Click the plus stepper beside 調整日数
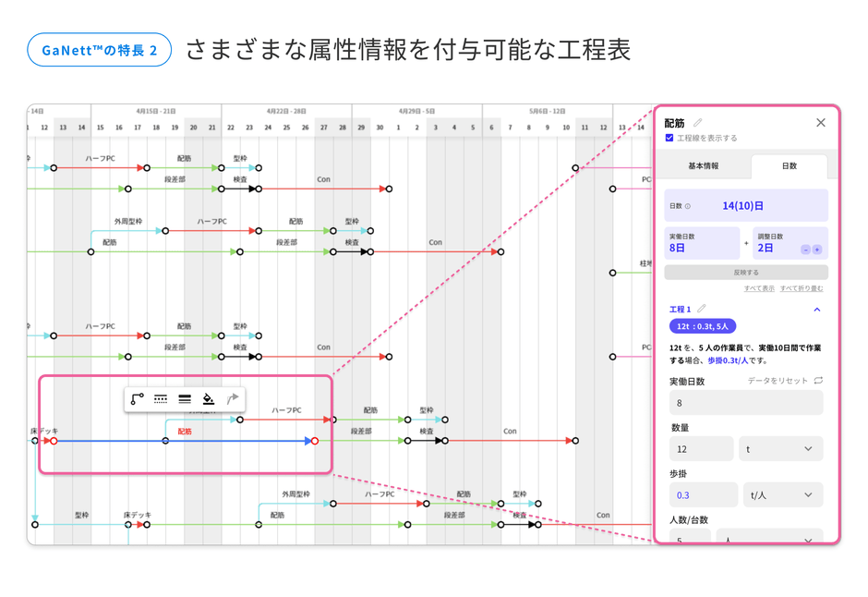This screenshot has width=868, height=597. point(816,249)
